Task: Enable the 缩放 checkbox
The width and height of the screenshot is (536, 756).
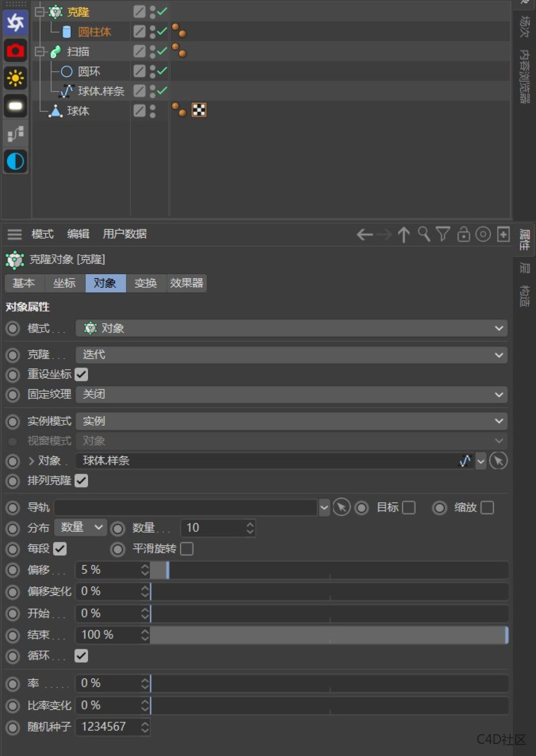Action: point(487,508)
